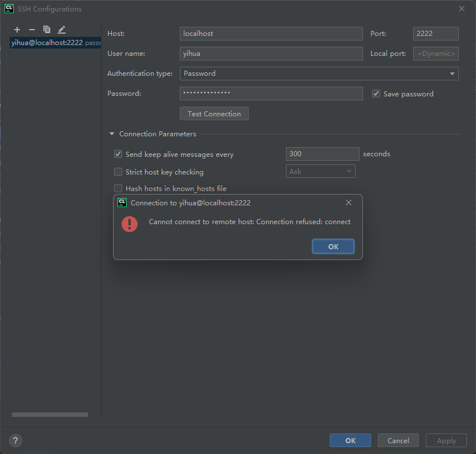Viewport: 476px width, 454px height.
Task: Disable Send keep alive messages
Action: (118, 154)
